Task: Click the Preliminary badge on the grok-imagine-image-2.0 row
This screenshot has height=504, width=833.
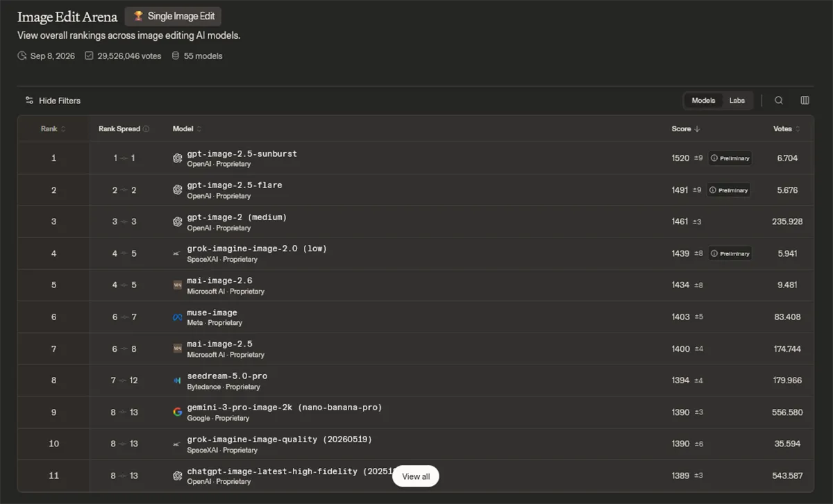Action: click(x=730, y=253)
